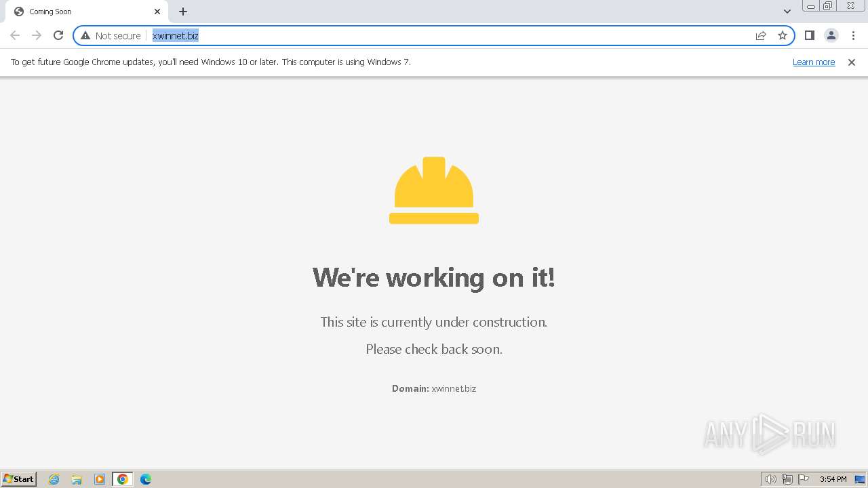
Task: Open the Chrome three-dot menu
Action: tap(852, 35)
